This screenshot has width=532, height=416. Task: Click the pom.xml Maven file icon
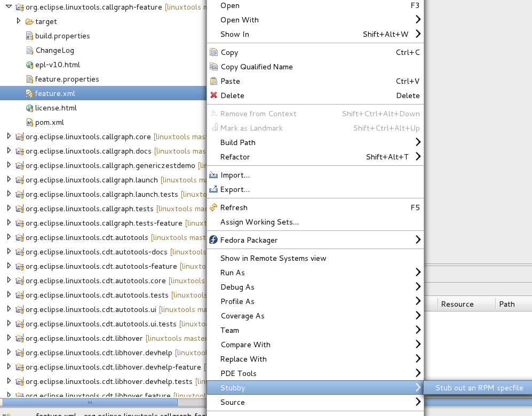coord(29,122)
